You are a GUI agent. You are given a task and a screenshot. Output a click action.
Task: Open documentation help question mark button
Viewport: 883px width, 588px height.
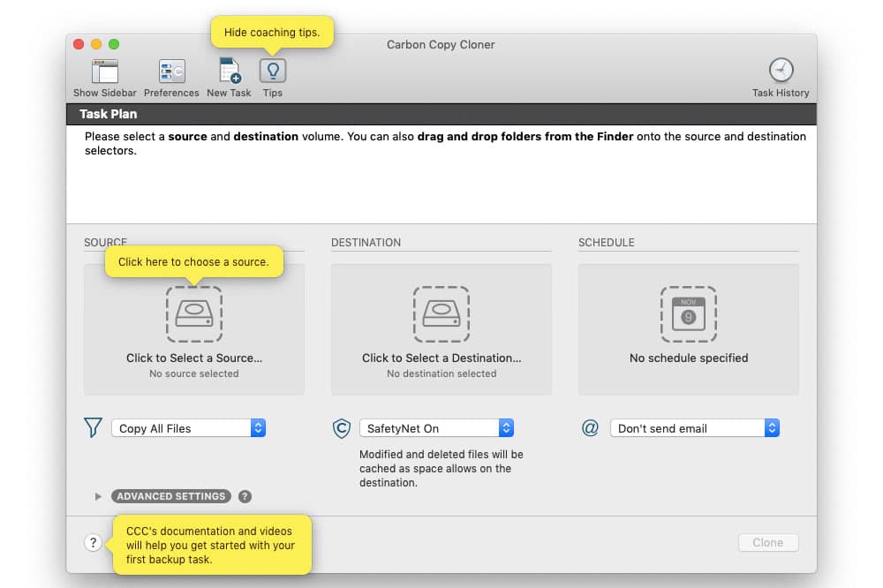point(94,543)
